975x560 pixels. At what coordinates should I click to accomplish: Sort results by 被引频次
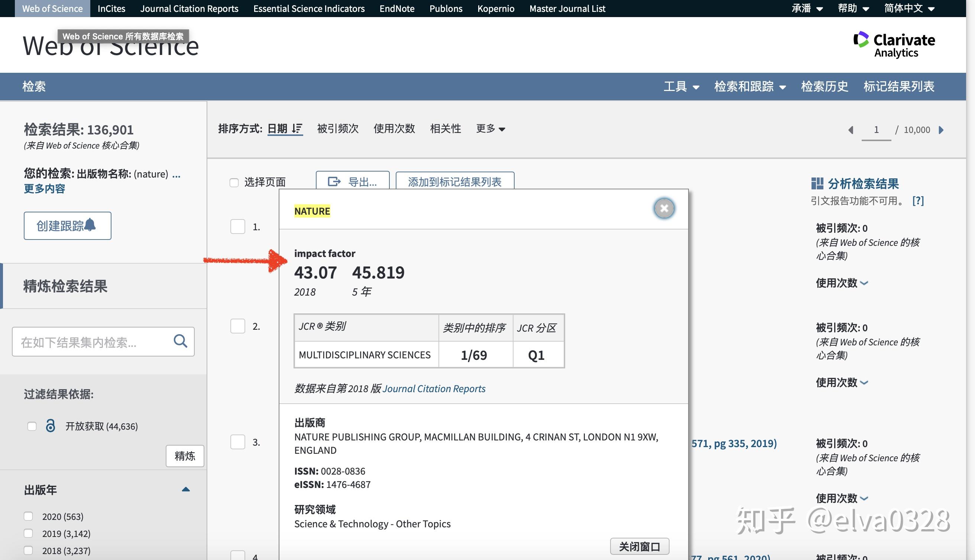click(x=338, y=128)
